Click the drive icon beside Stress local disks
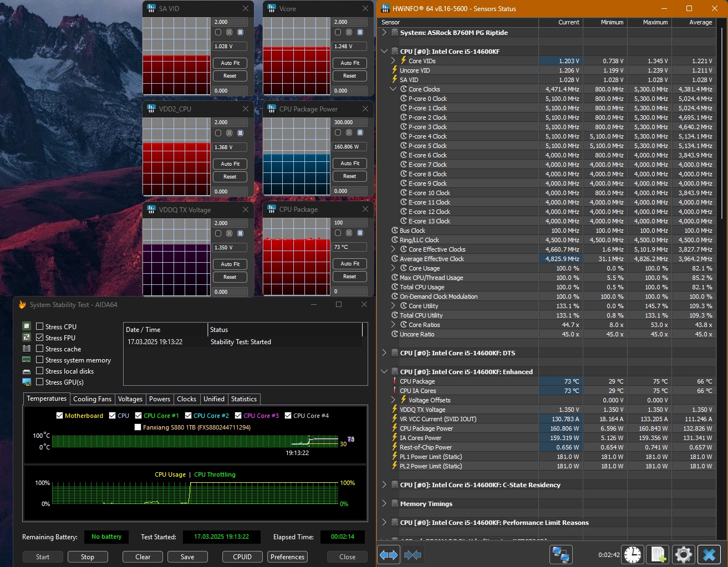This screenshot has width=728, height=567. 26,371
